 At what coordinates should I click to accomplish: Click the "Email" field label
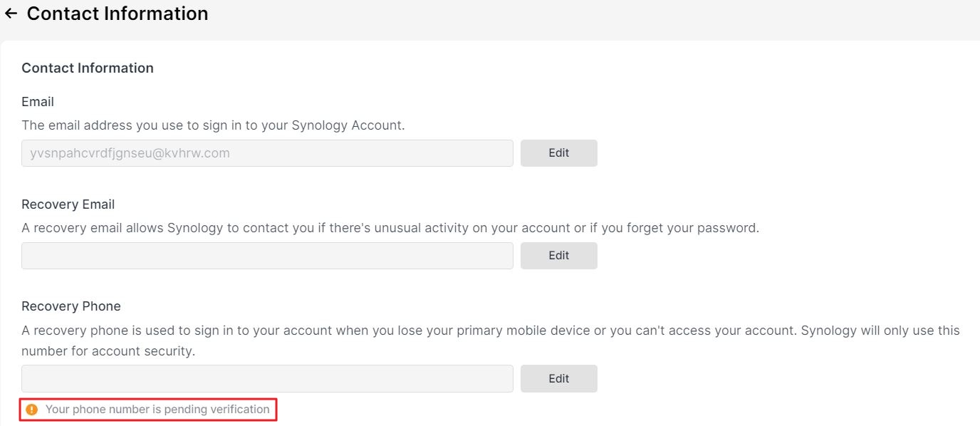coord(38,102)
